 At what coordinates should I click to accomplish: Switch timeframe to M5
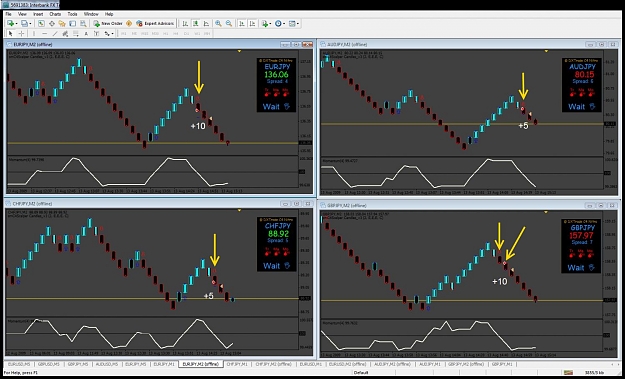coord(134,34)
